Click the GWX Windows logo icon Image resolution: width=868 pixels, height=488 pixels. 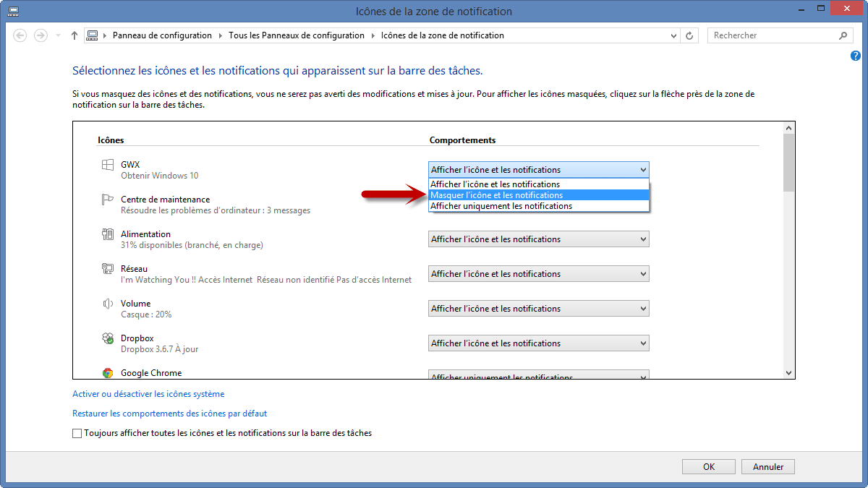pyautogui.click(x=108, y=166)
